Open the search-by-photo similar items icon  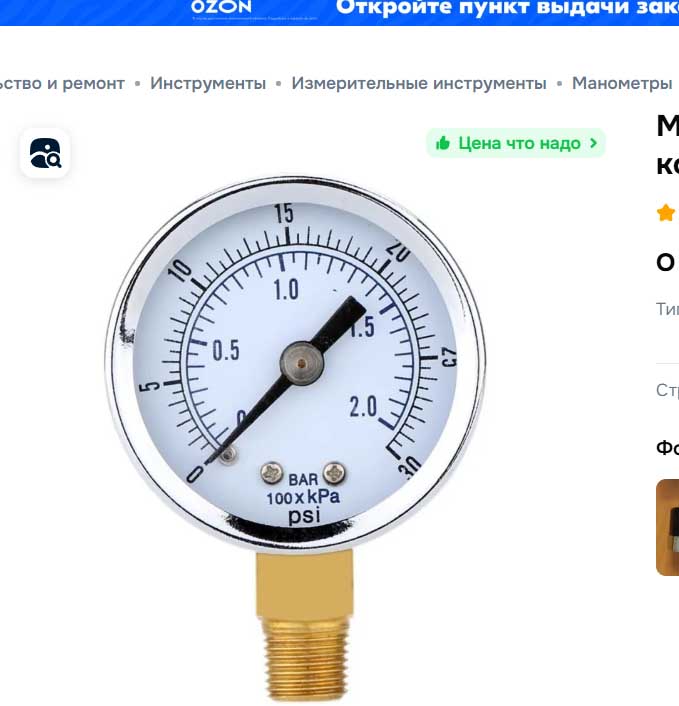pos(45,153)
